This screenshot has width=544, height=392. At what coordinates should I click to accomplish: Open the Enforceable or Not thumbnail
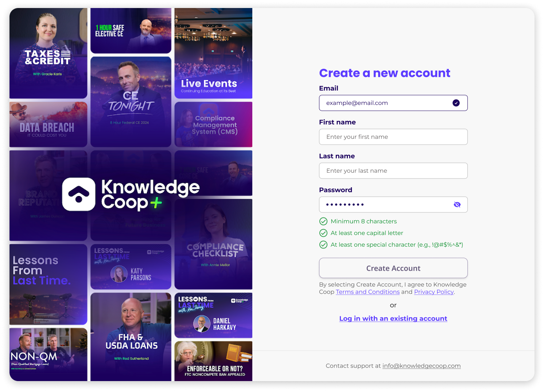[213, 361]
